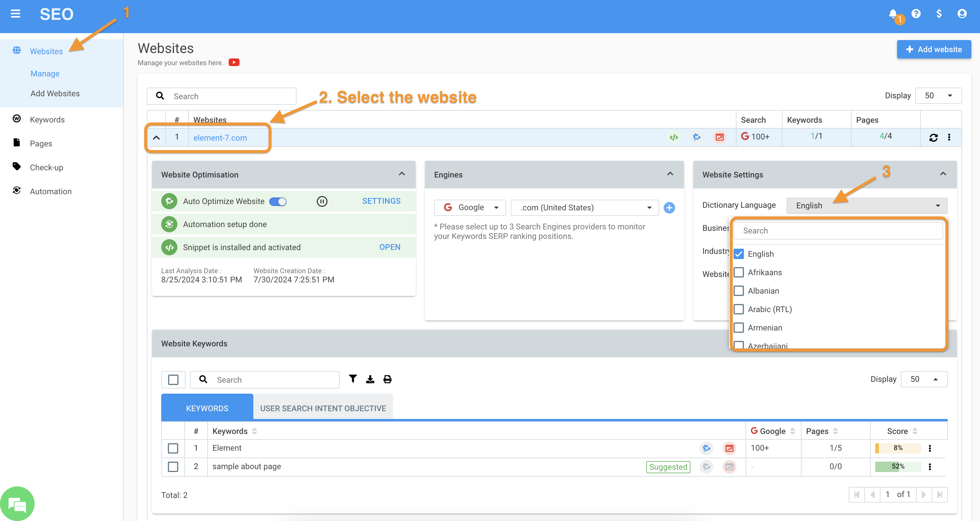Open the billing dollar icon
This screenshot has height=521, width=980.
939,14
